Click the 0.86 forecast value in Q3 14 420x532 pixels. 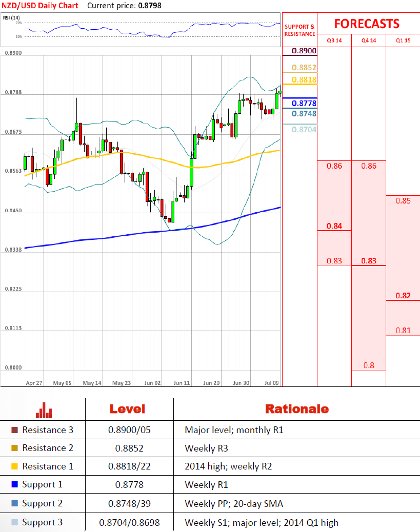click(334, 166)
